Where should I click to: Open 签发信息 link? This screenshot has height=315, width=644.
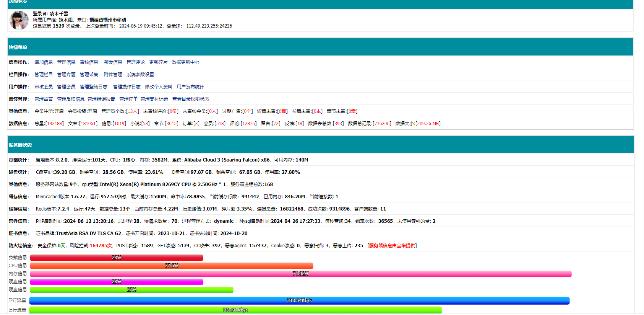[113, 62]
